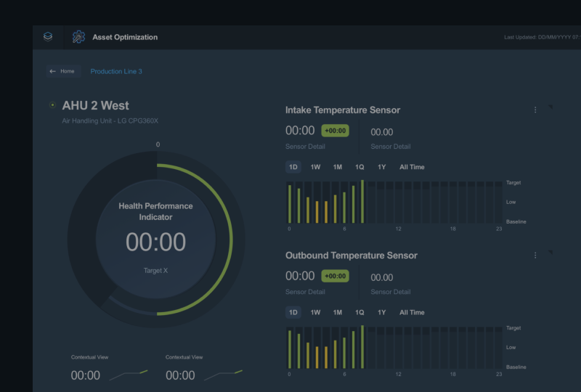Select 1W range for Outbound Temperature Sensor
This screenshot has height=392, width=581.
coord(315,312)
